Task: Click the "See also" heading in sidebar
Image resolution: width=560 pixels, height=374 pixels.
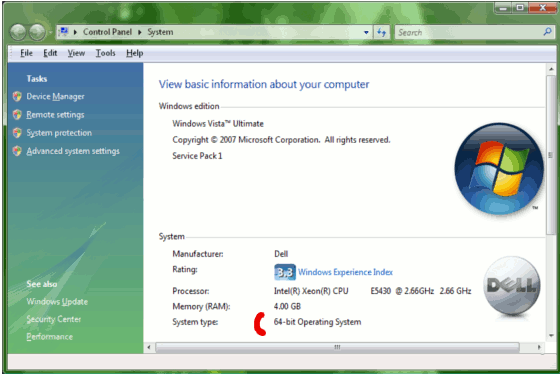Action: [x=42, y=284]
